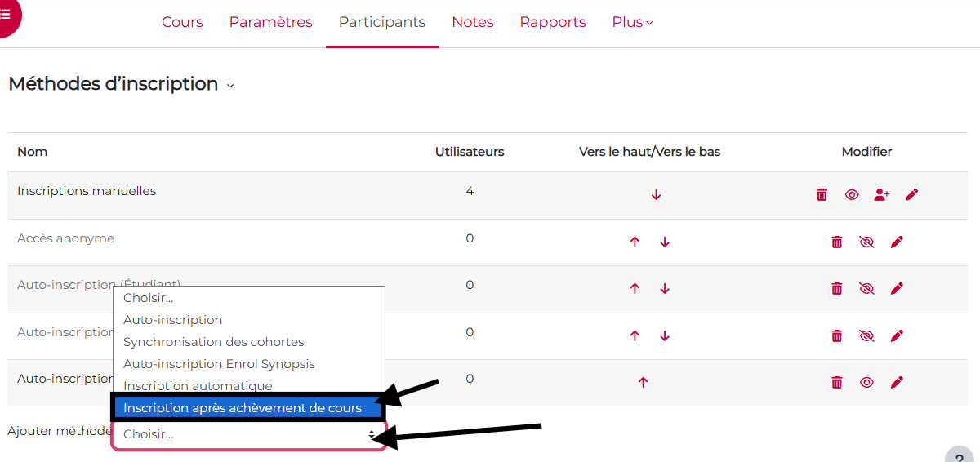This screenshot has height=462, width=980.
Task: Move Auto-inscription (Étudiant) row down
Action: [x=665, y=289]
